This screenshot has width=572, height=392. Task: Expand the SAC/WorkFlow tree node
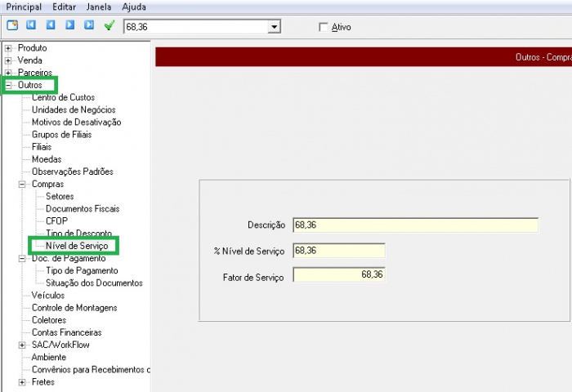tap(22, 345)
